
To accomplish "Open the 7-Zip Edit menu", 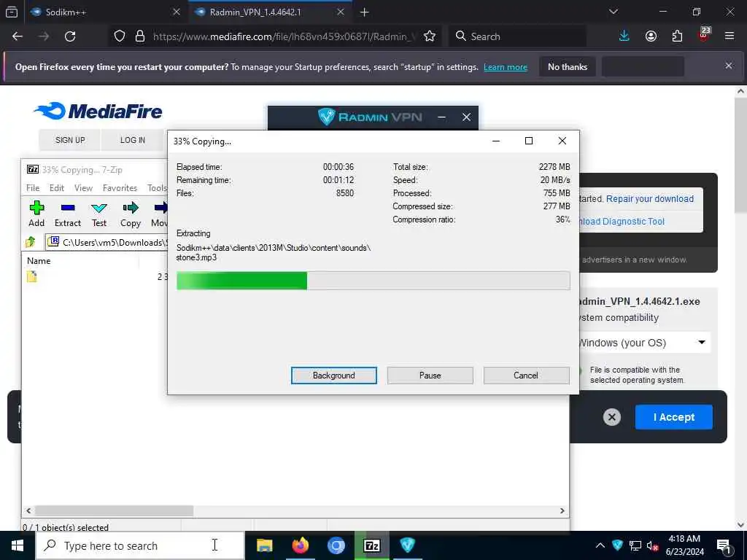I will pos(57,188).
